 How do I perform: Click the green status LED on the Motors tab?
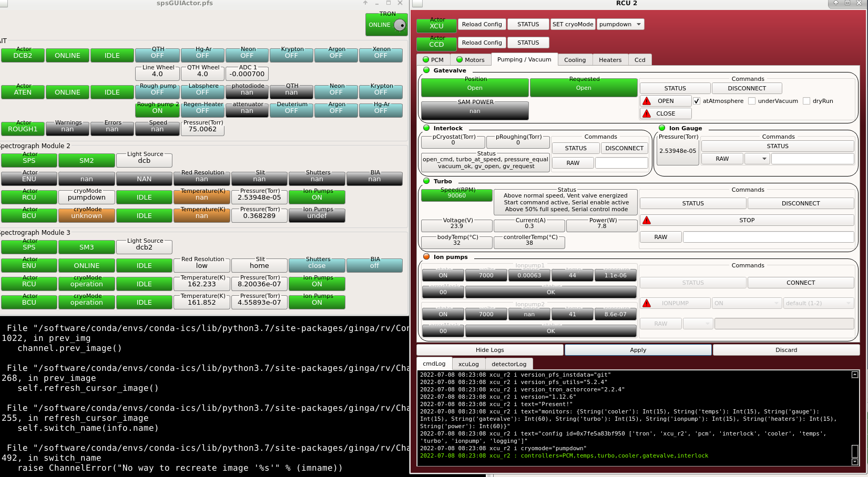point(459,60)
